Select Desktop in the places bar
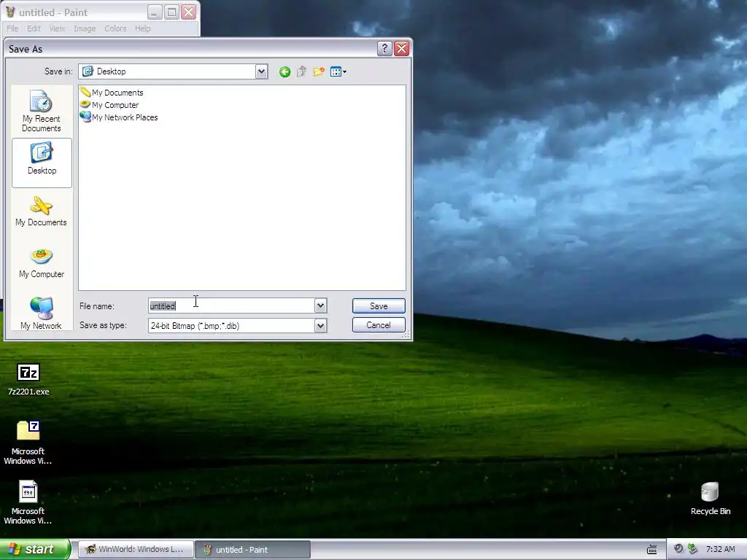Viewport: 747px width, 560px height. click(42, 163)
